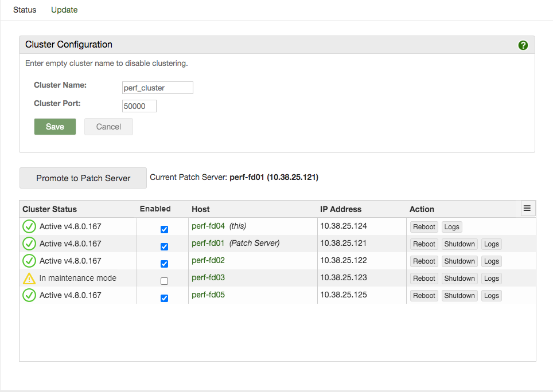Uncheck the perf-fd05 enabled checkbox
The image size is (553, 392).
[x=165, y=298]
